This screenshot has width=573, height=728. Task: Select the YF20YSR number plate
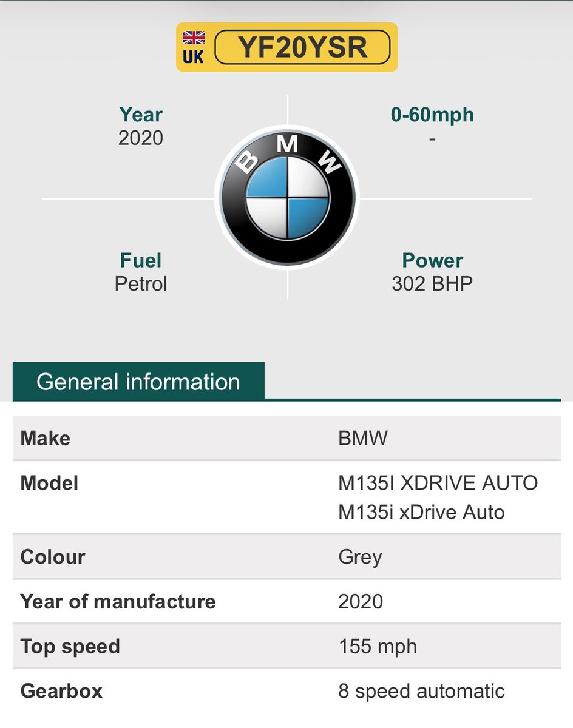pyautogui.click(x=286, y=47)
